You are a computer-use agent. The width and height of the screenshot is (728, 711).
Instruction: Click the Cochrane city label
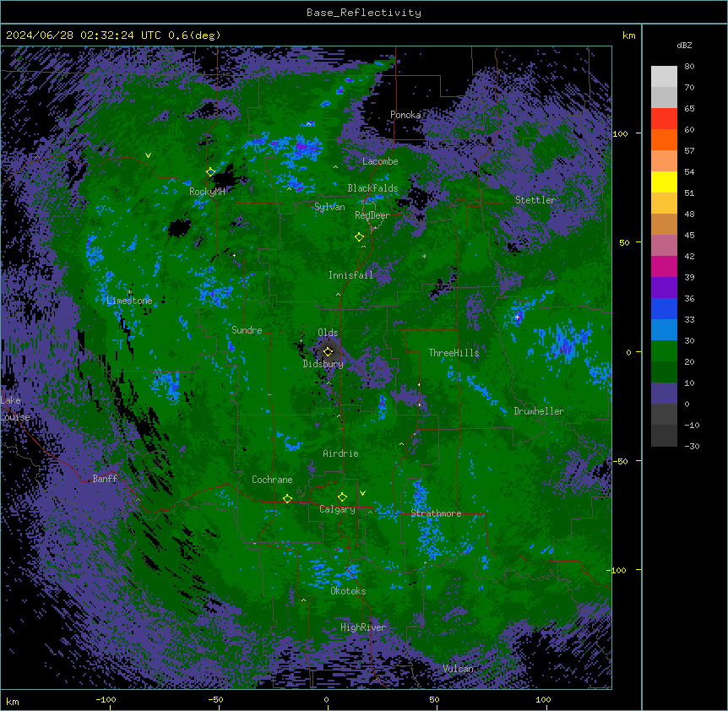[272, 480]
